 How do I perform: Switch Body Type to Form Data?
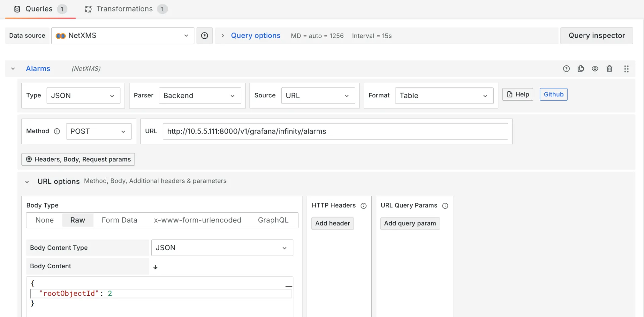[119, 220]
